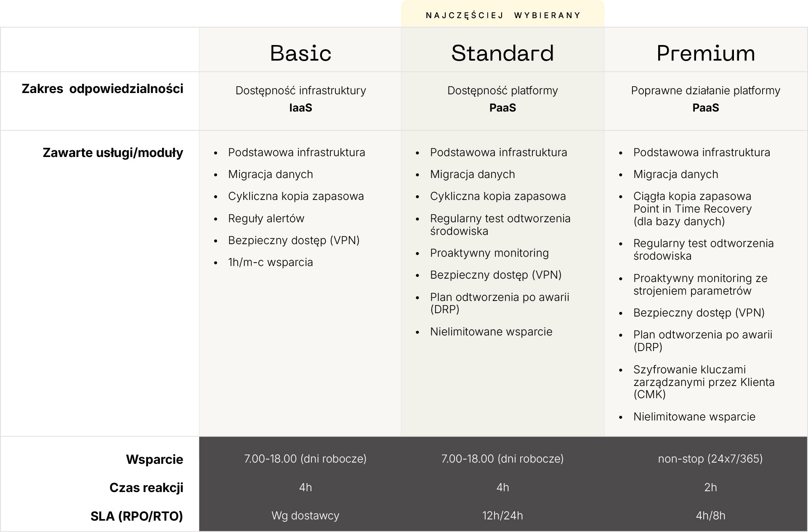808x532 pixels.
Task: Click Ciągła kopia zapasowa Premium item
Action: 692,209
